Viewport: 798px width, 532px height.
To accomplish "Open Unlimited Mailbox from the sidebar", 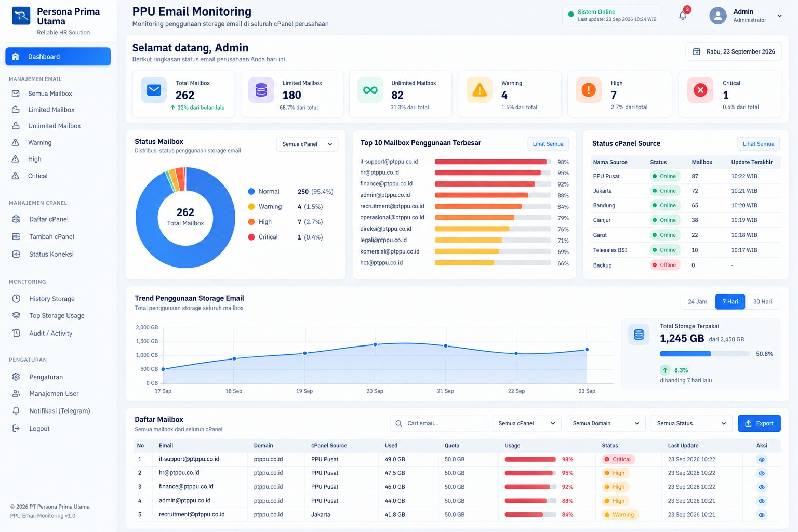I will point(54,126).
